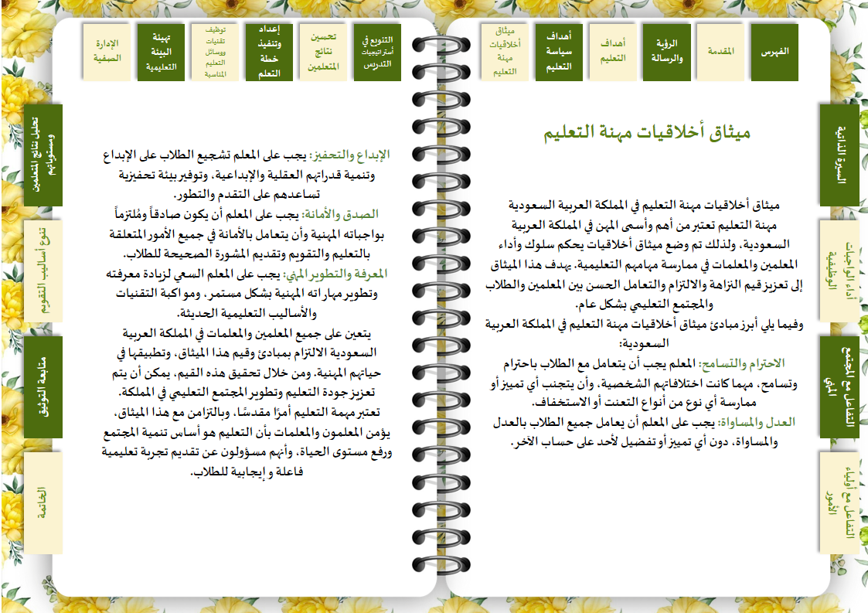Switch to تهيئة البيئة التعليمية tab
This screenshot has height=613, width=868.
[x=161, y=52]
